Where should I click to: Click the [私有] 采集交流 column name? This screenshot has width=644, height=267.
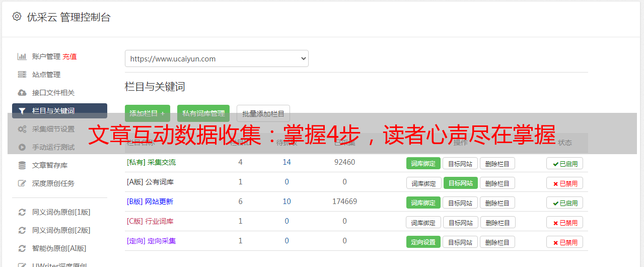pos(151,162)
